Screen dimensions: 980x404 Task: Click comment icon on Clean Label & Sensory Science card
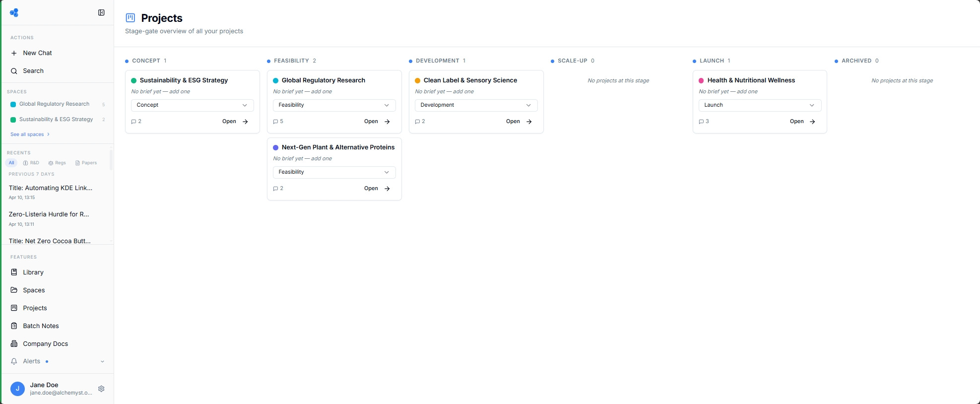pos(417,122)
